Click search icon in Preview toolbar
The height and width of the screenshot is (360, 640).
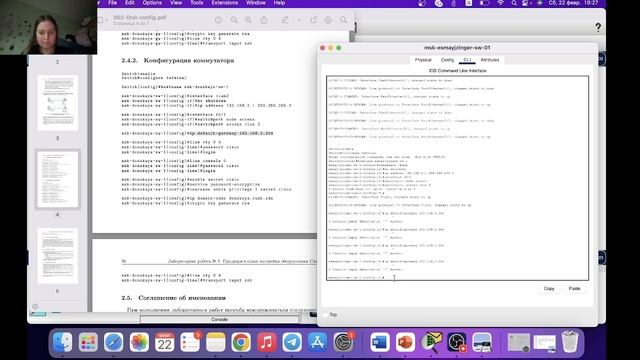coord(344,20)
